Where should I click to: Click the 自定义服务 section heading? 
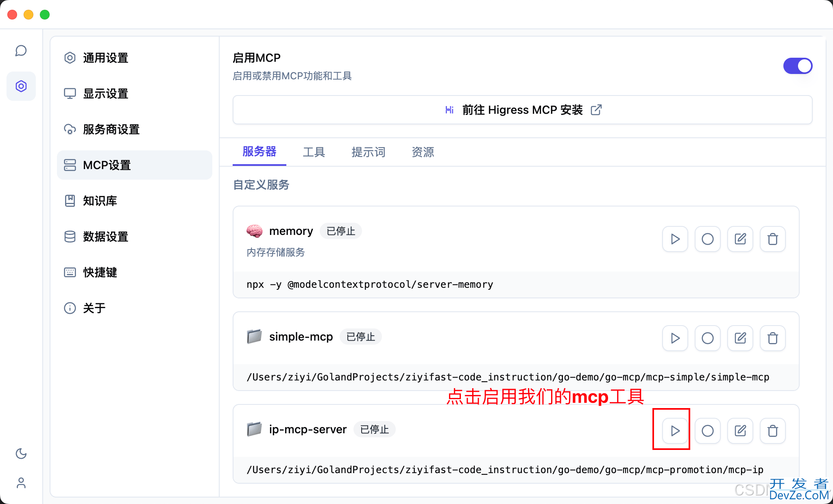click(261, 185)
